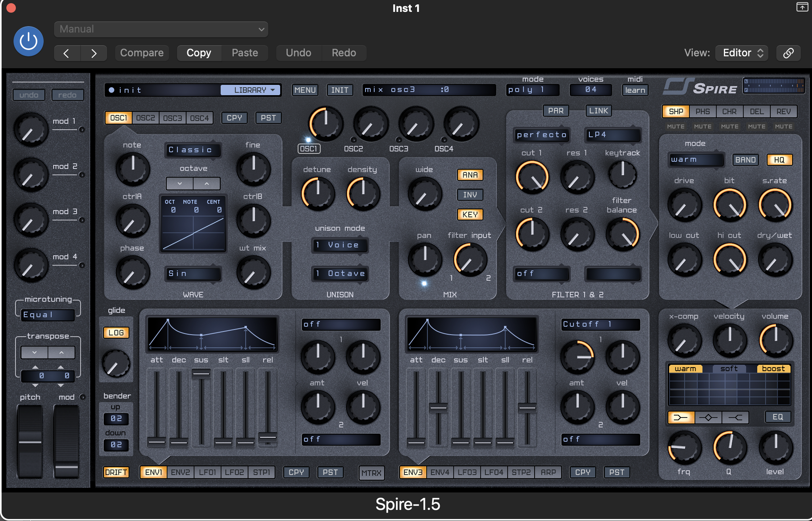The width and height of the screenshot is (812, 521).
Task: Open the perfecto filter type selector
Action: 541,135
